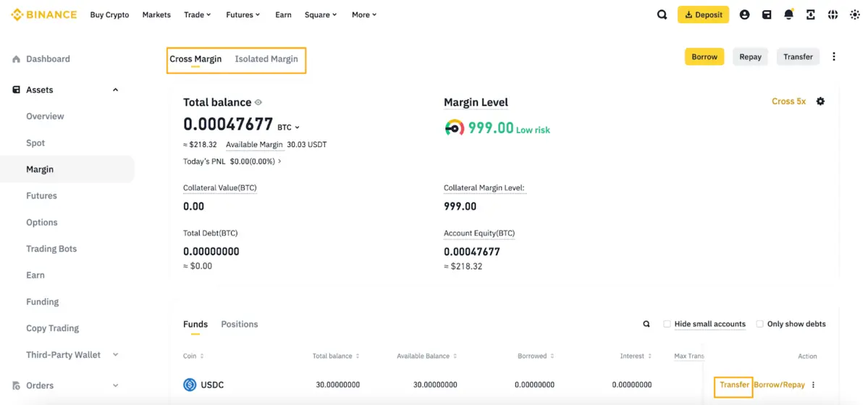Click Transfer link in USDC row
This screenshot has width=868, height=405.
[734, 385]
